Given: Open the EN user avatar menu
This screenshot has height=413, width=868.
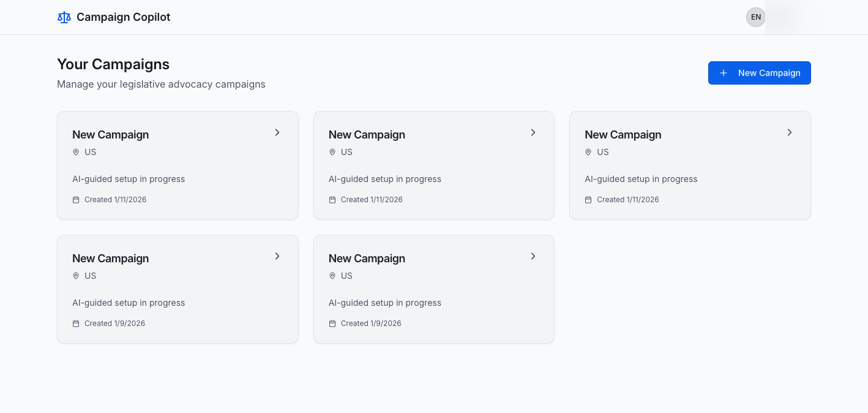Looking at the screenshot, I should 756,17.
